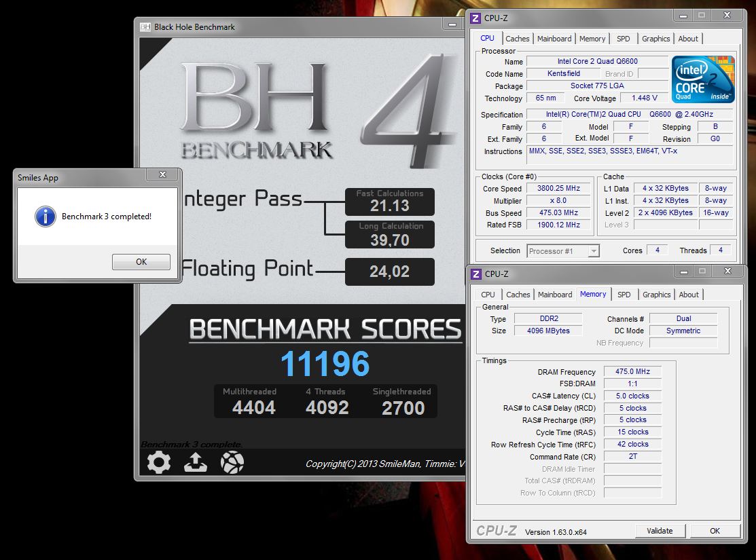
Task: Select CPU tab in top CPU-Z window
Action: [x=487, y=38]
